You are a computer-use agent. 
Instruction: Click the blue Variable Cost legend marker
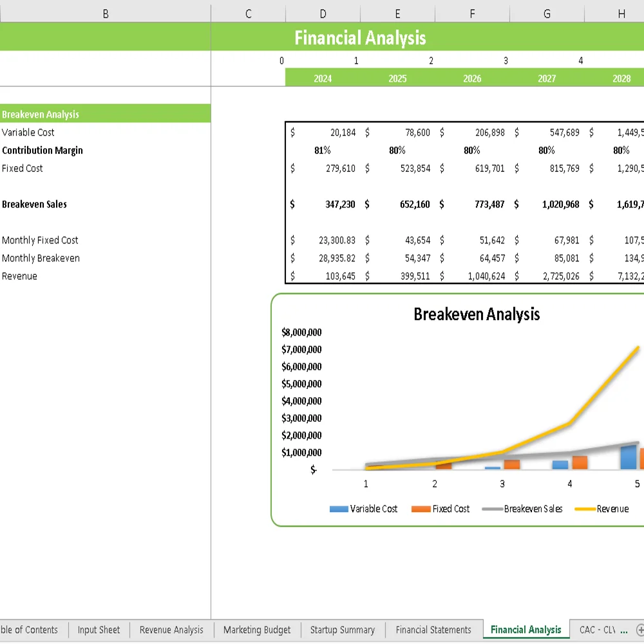tap(338, 509)
